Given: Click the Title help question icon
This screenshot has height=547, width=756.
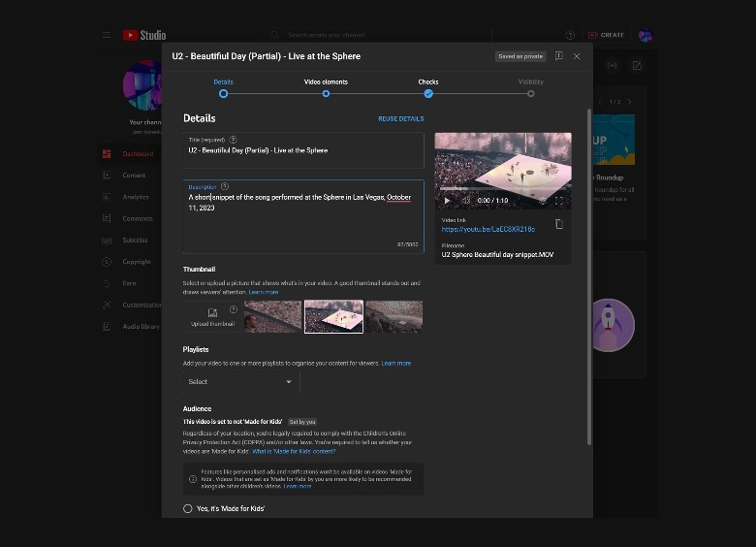Looking at the screenshot, I should pos(233,140).
